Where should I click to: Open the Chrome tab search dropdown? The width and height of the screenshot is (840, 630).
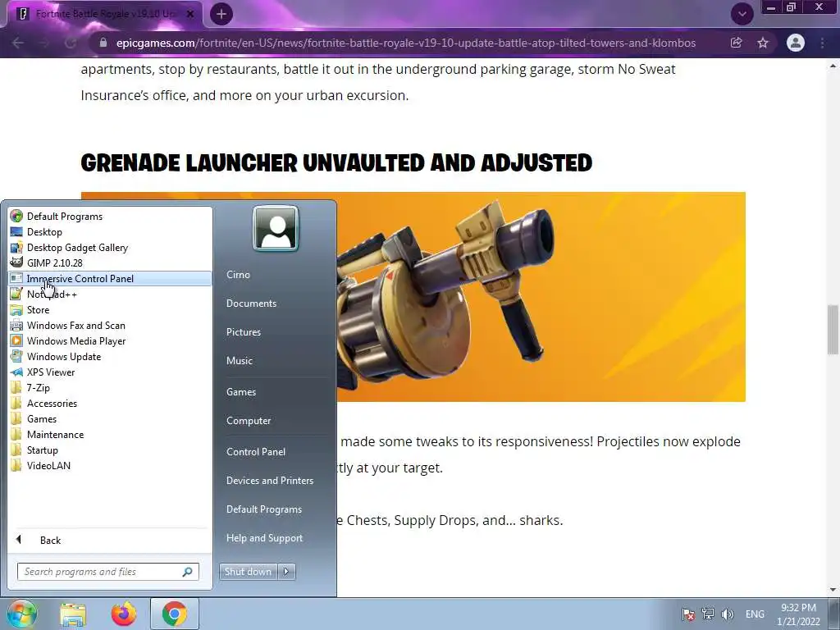(742, 14)
